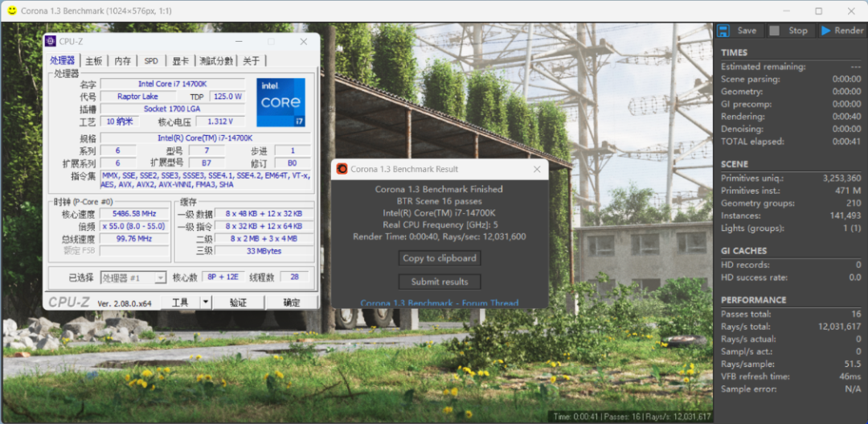Click the TOTAL elapsed value 0:00:41
Viewport: 868px width, 424px height.
point(847,142)
